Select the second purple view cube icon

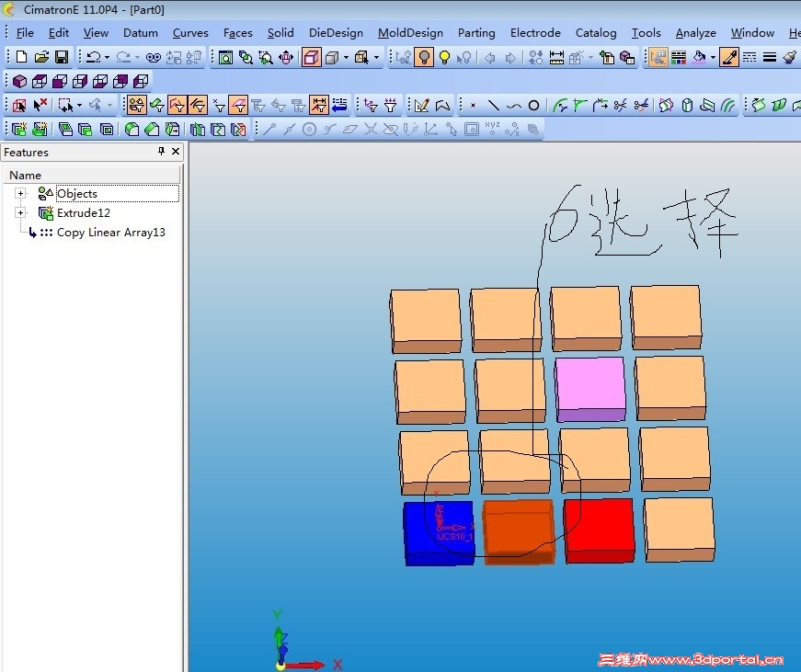click(40, 81)
